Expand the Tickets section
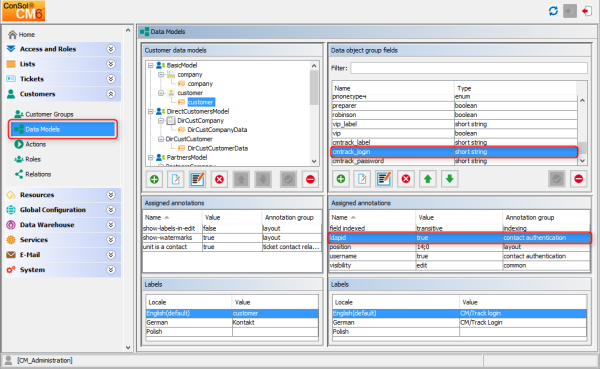Image resolution: width=600 pixels, height=369 pixels. [x=111, y=79]
